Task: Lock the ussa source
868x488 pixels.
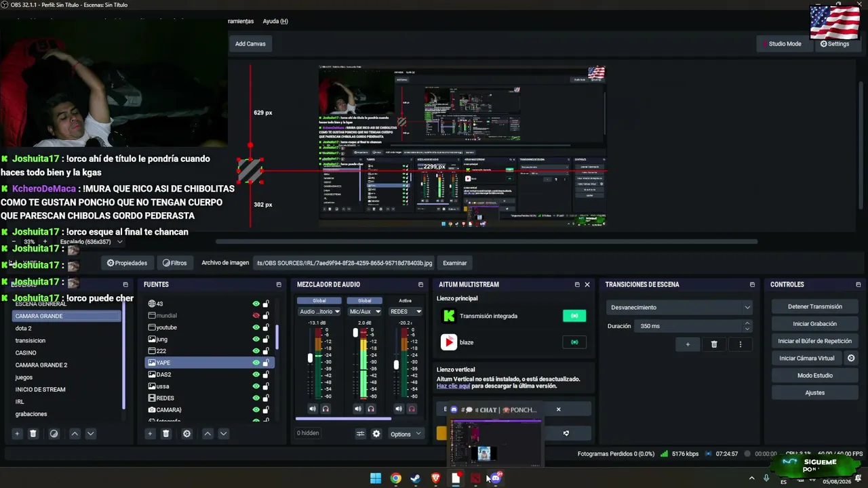Action: [x=266, y=386]
